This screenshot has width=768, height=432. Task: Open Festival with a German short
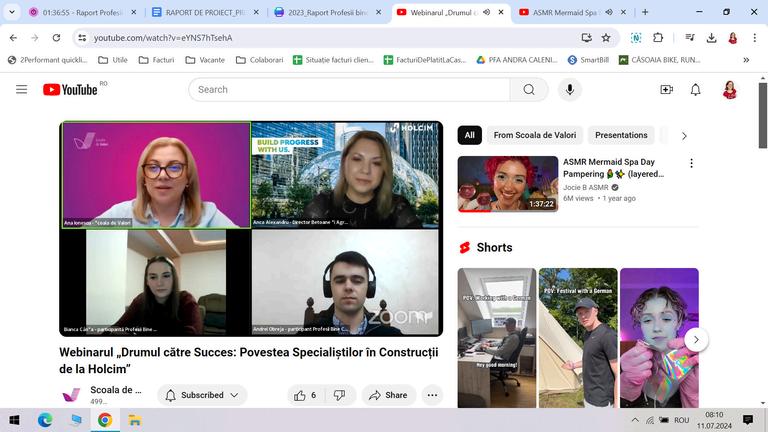(x=578, y=338)
